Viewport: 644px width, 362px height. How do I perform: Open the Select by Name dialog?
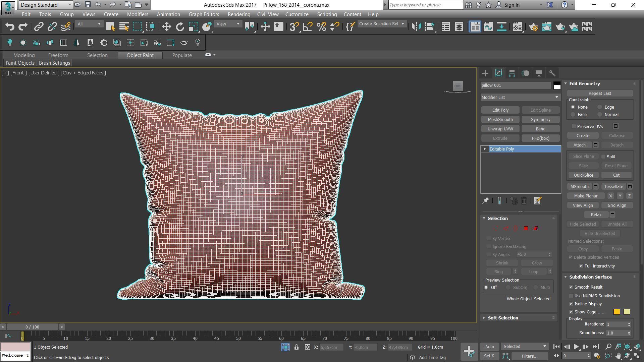pyautogui.click(x=124, y=27)
